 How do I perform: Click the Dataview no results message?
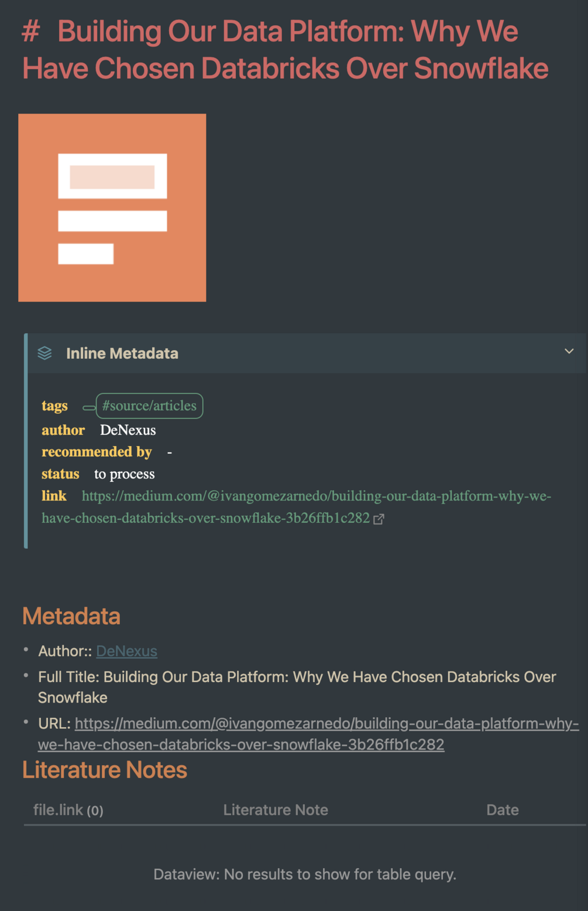coord(305,874)
